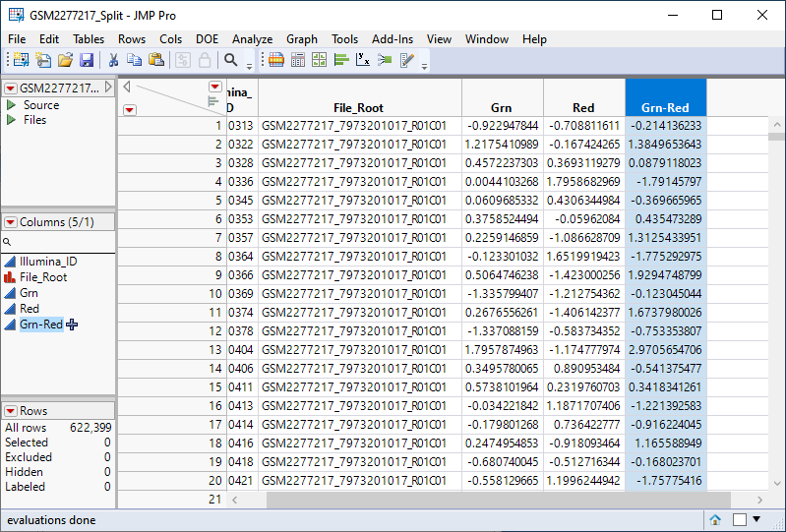
Task: Click the Open file folder icon
Action: [65, 61]
